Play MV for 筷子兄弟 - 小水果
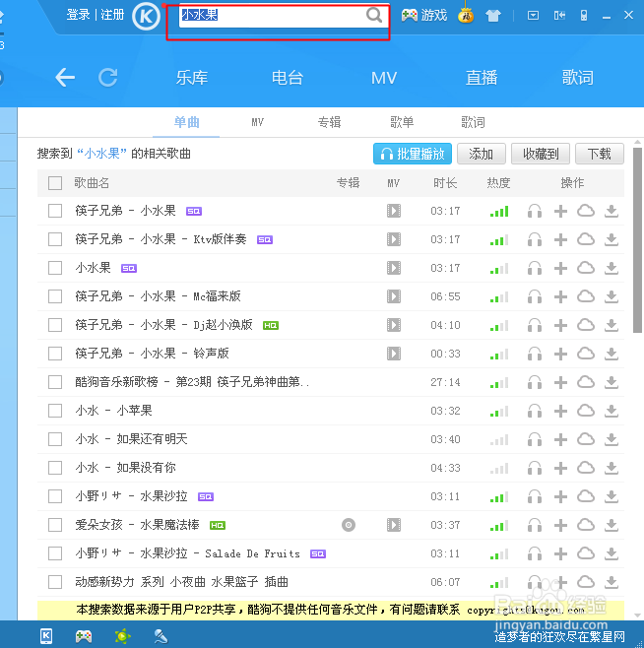This screenshot has width=644, height=648. 394,211
